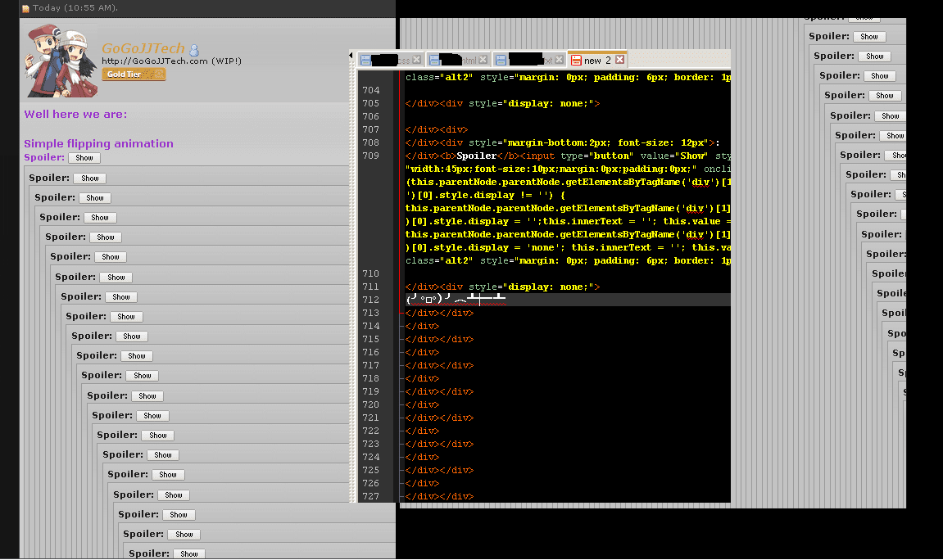Click the tab bar's left scroll arrow
Image resolution: width=943 pixels, height=560 pixels.
click(x=351, y=56)
